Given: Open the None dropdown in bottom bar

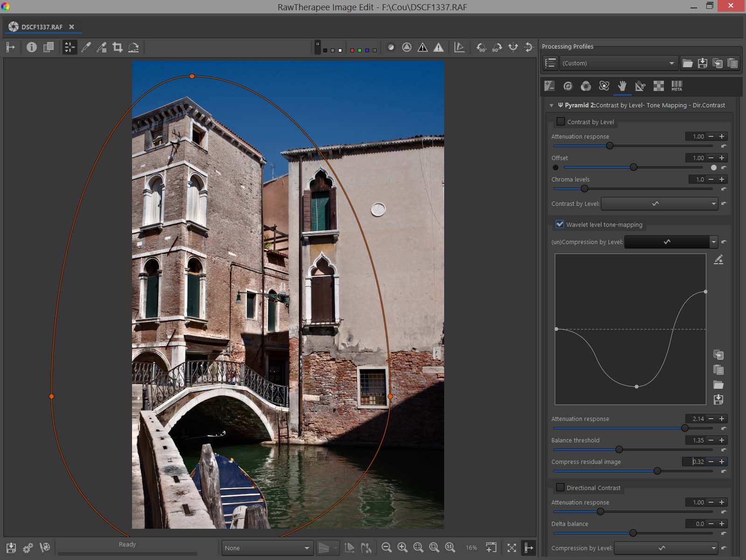Looking at the screenshot, I should click(x=267, y=548).
